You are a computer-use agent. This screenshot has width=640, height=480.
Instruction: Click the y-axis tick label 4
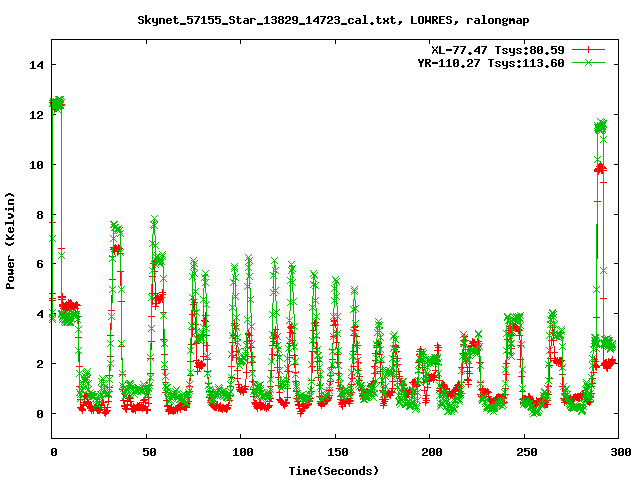(40, 314)
